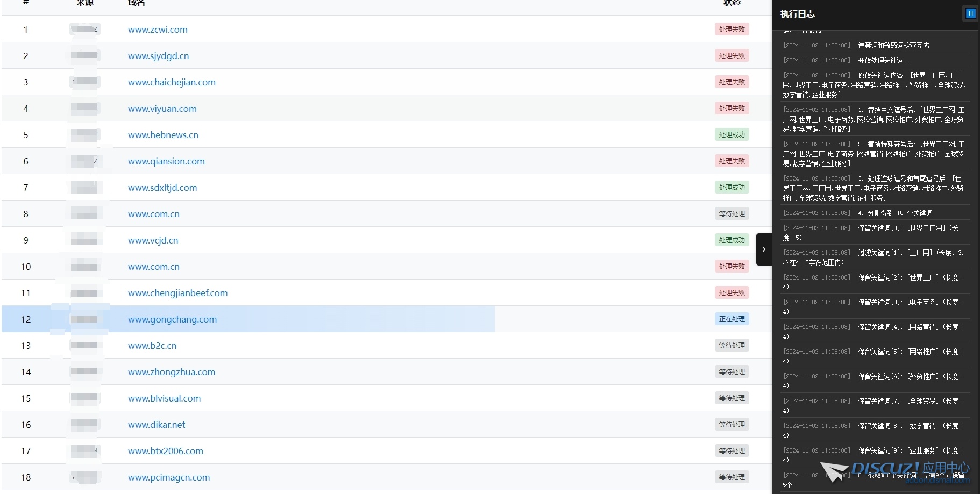The width and height of the screenshot is (980, 494).
Task: Open the www.zhongzhua.com link
Action: (172, 372)
